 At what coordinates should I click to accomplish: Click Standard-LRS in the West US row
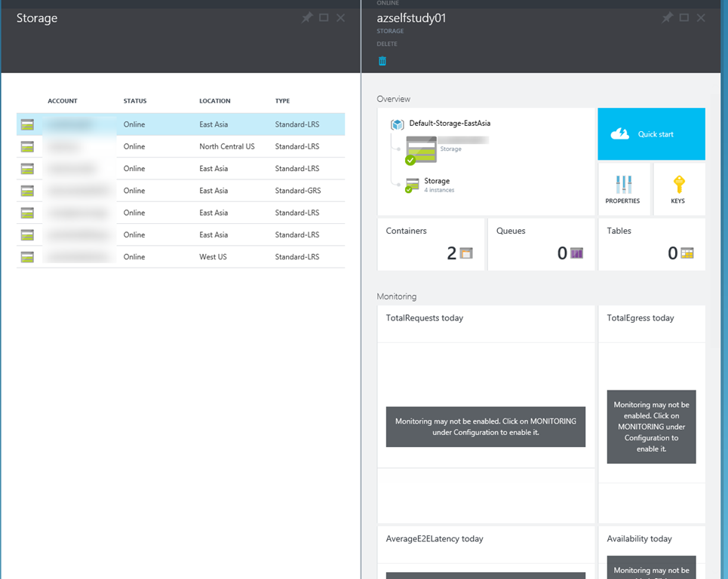tap(297, 257)
